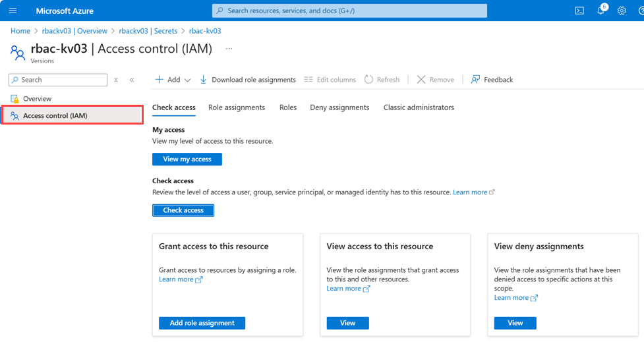The image size is (644, 342).
Task: Click the Edit columns icon
Action: tap(308, 80)
